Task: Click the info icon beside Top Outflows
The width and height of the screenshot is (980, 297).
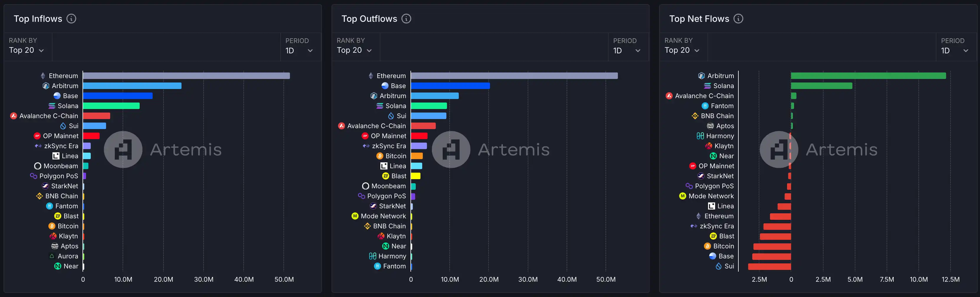Action: tap(406, 19)
